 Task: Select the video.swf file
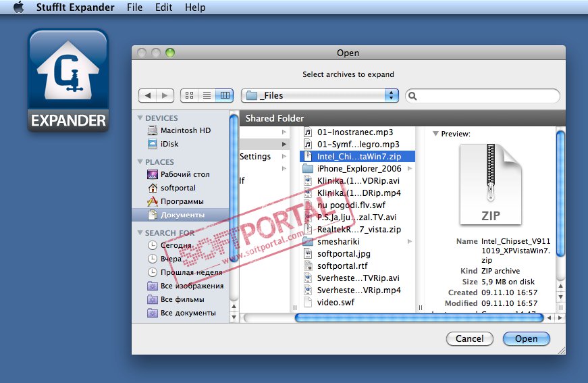[357, 302]
